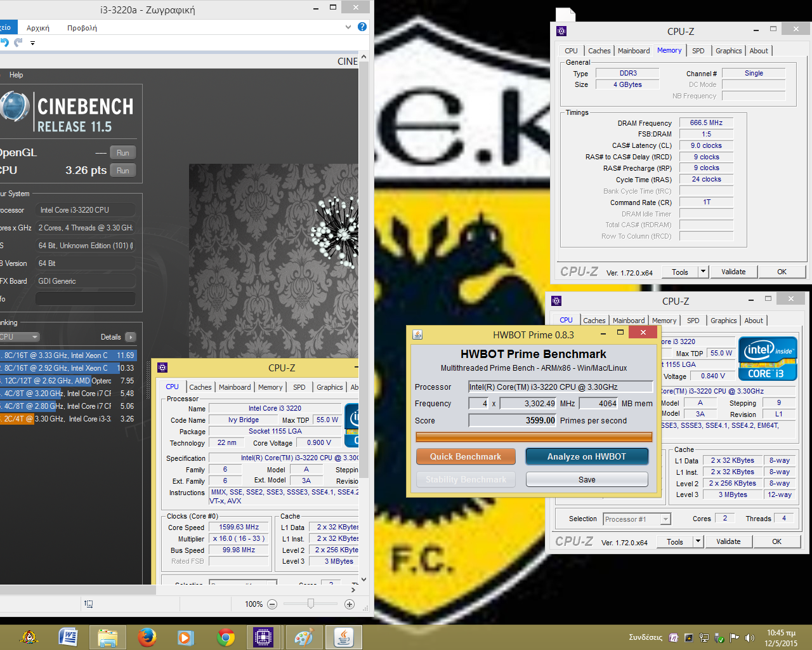Open File Explorer from the taskbar
Image resolution: width=812 pixels, height=650 pixels.
(107, 637)
